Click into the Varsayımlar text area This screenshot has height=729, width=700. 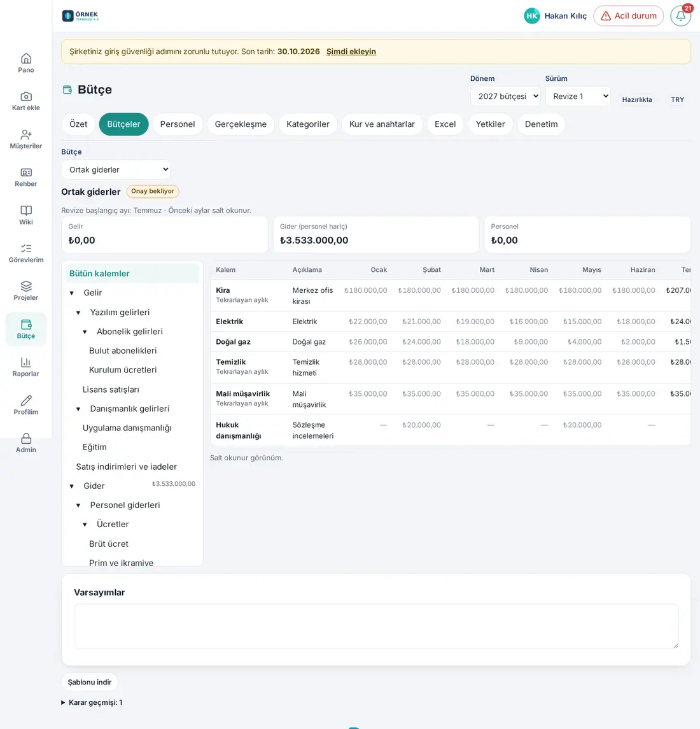point(376,626)
